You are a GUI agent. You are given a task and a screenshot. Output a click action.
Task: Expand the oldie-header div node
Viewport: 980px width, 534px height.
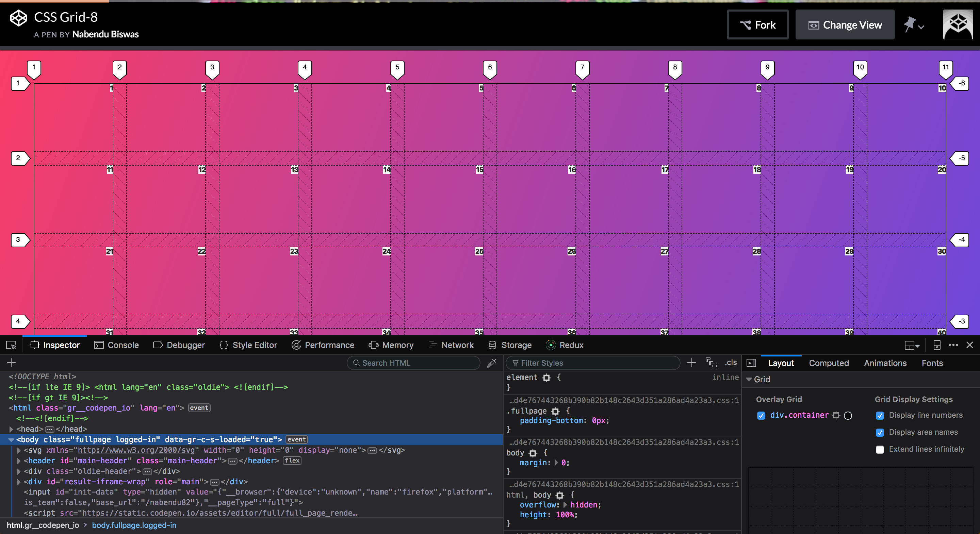coord(19,471)
